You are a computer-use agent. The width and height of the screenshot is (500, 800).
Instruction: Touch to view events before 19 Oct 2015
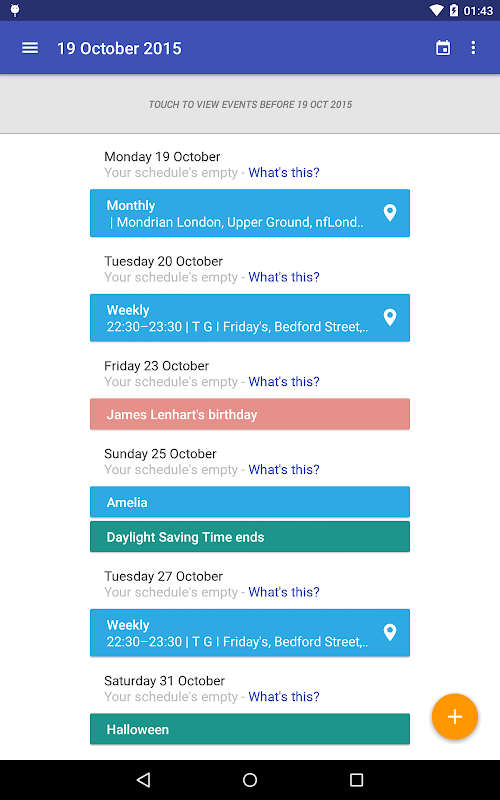(250, 104)
